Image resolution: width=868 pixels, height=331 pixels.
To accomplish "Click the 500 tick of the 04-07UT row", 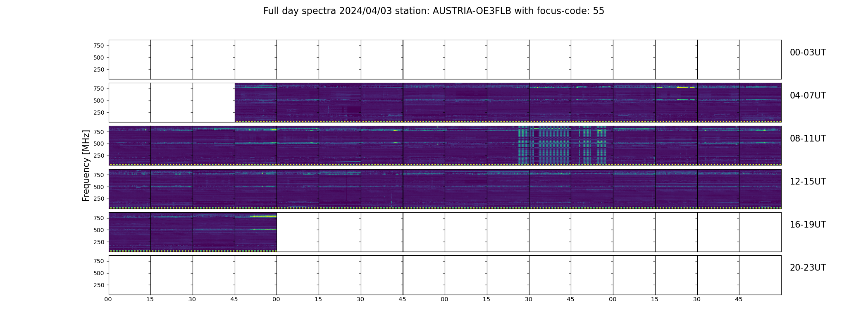I will pyautogui.click(x=99, y=101).
